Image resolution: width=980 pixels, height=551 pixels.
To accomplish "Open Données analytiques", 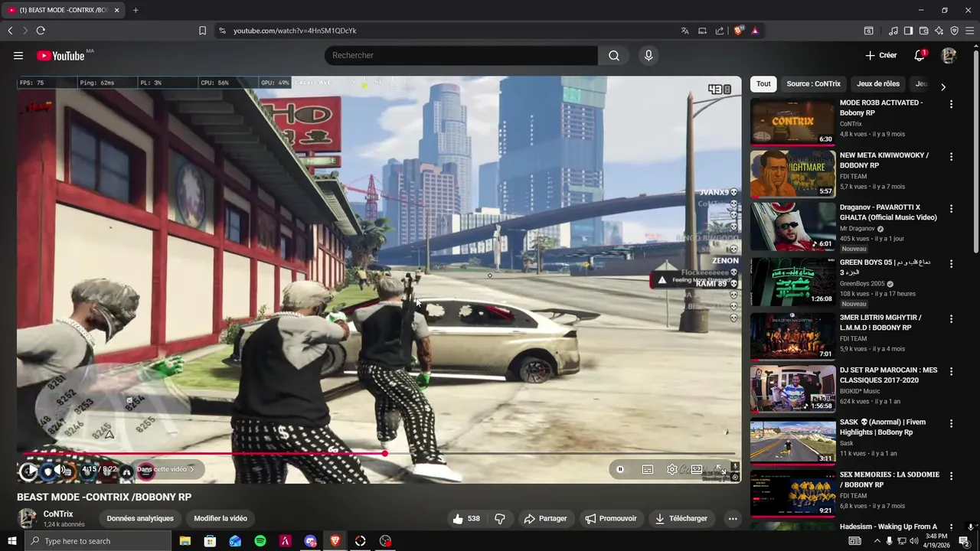I will pos(140,518).
